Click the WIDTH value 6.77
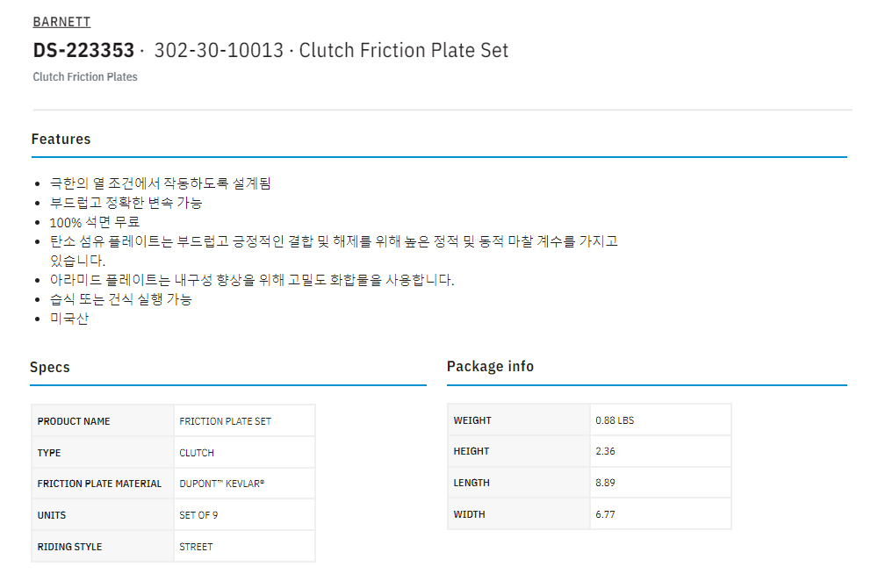This screenshot has width=878, height=588. (606, 514)
